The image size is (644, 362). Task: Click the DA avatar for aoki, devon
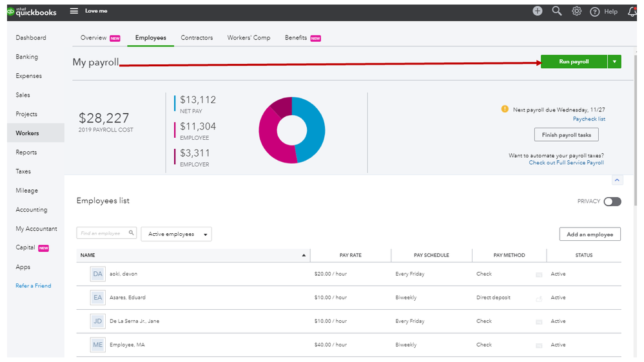point(97,274)
